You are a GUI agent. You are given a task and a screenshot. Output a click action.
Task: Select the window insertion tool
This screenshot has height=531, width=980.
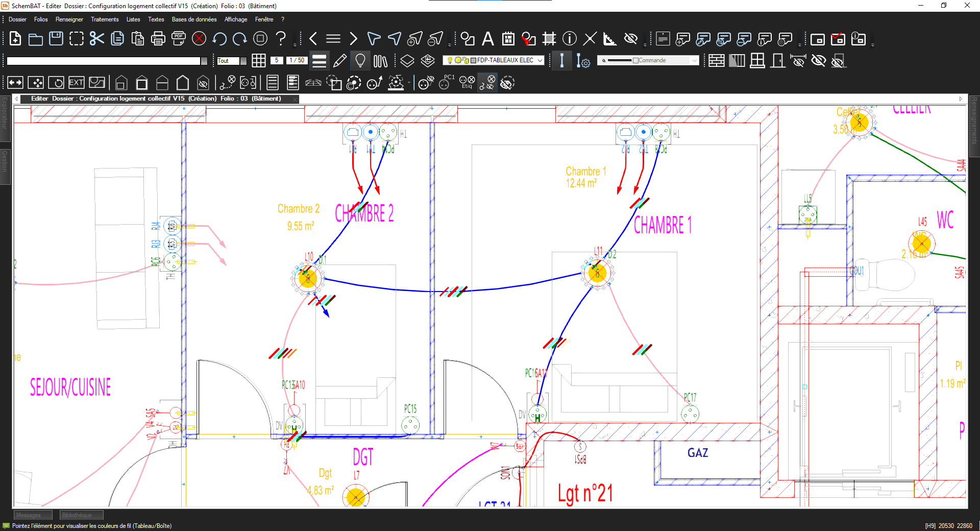757,61
